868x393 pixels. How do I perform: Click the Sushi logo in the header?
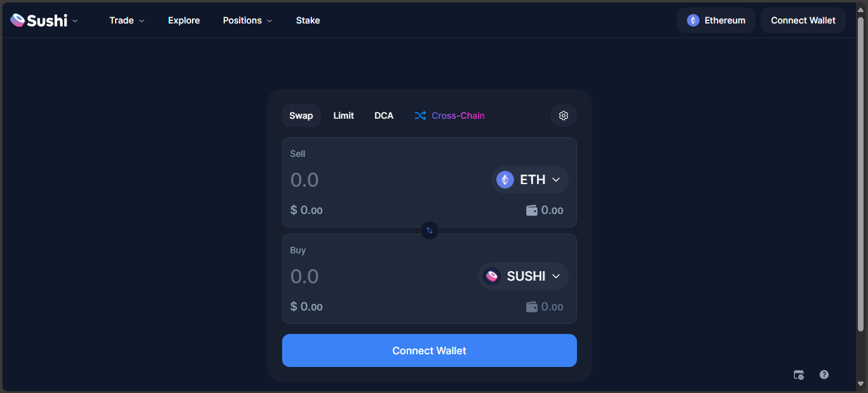[39, 20]
